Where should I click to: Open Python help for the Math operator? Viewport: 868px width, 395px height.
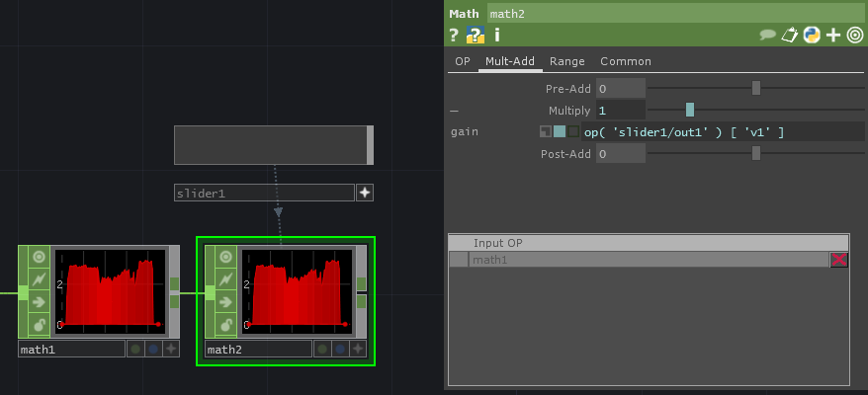point(475,35)
